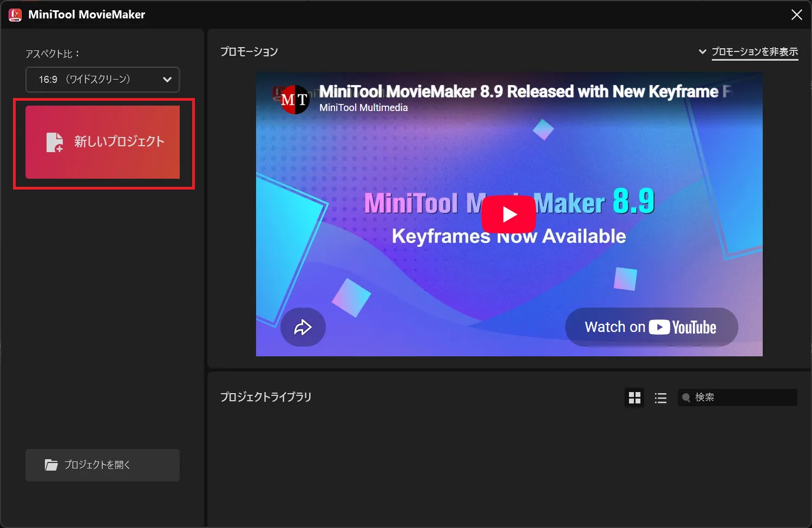Click the MiniTool MovieMaker app logo icon
The width and height of the screenshot is (812, 528).
15,15
